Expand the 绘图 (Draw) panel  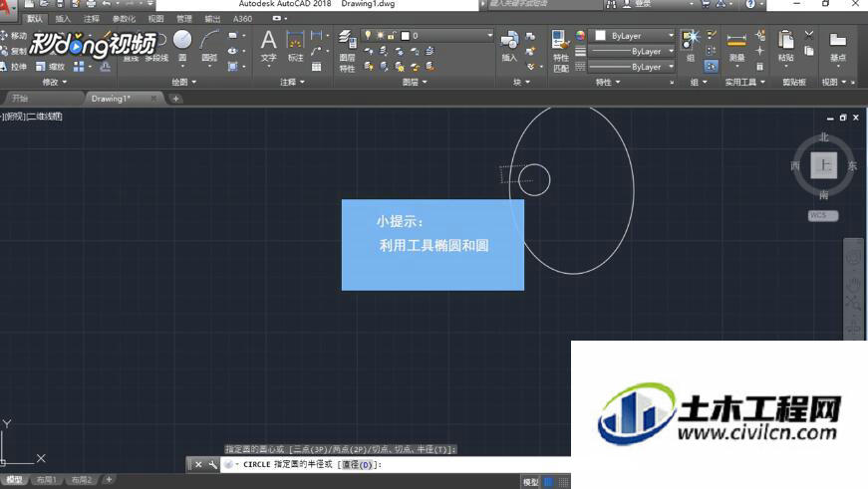(x=183, y=82)
